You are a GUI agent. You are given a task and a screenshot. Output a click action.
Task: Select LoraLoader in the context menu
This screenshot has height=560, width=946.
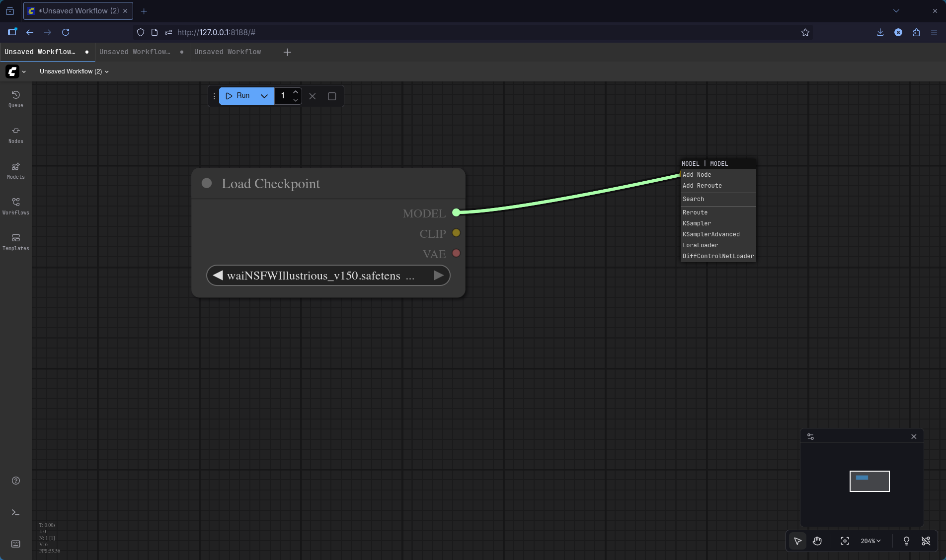[700, 245]
